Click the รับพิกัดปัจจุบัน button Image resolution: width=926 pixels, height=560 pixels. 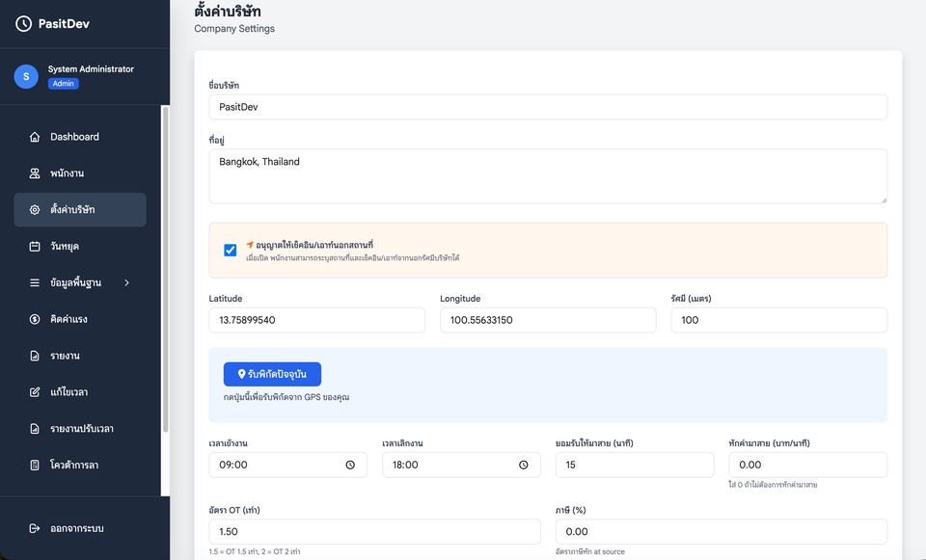coord(272,374)
